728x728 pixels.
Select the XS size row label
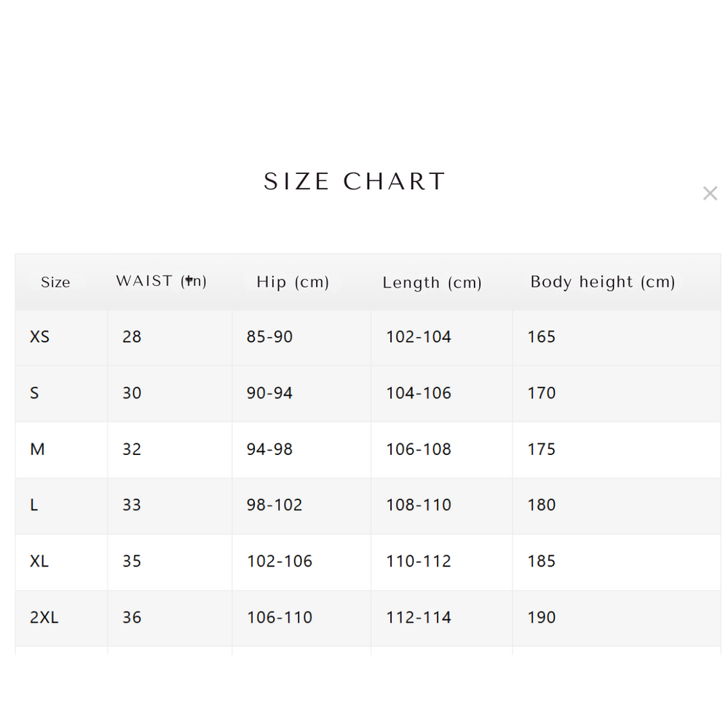(x=40, y=337)
